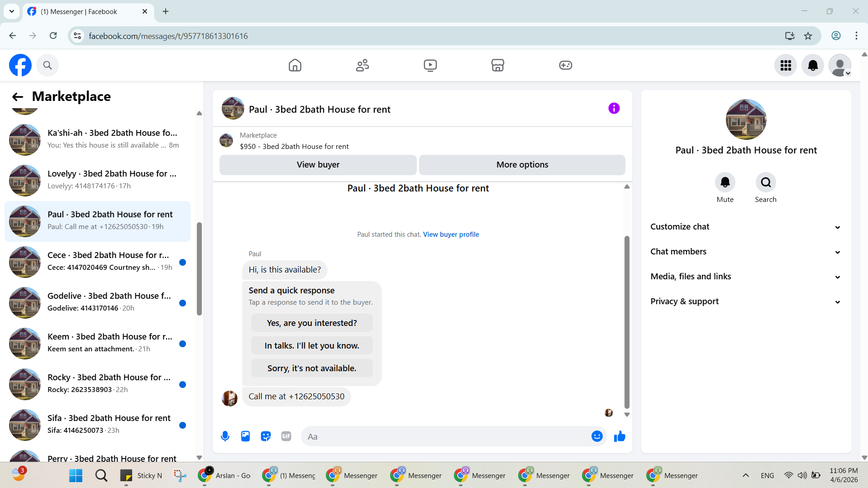Image resolution: width=868 pixels, height=488 pixels.
Task: Send quick reply "Sorry, it's not available."
Action: (x=312, y=368)
